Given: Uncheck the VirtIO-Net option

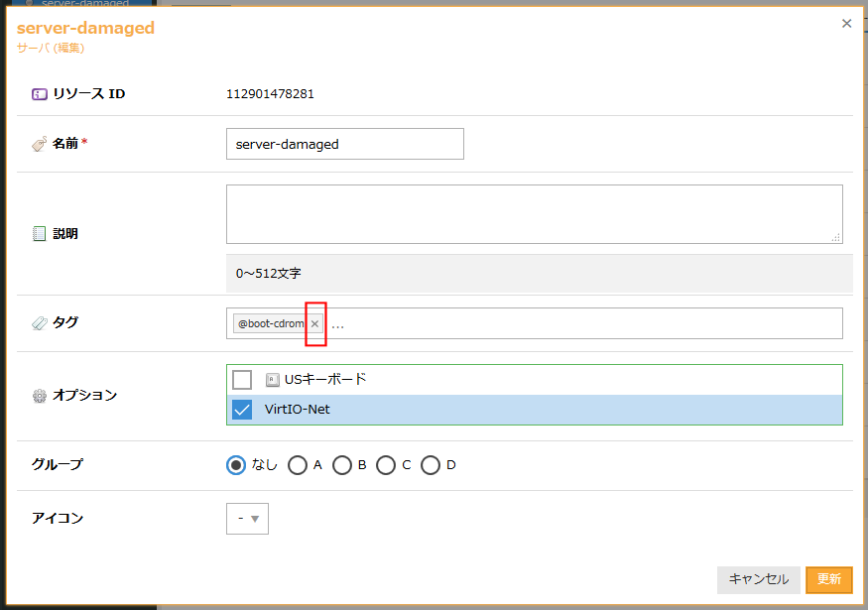Looking at the screenshot, I should point(242,410).
